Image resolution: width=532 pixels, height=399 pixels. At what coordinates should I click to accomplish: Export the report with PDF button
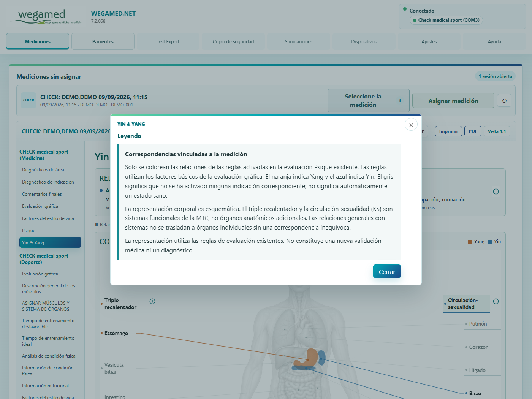pyautogui.click(x=473, y=131)
